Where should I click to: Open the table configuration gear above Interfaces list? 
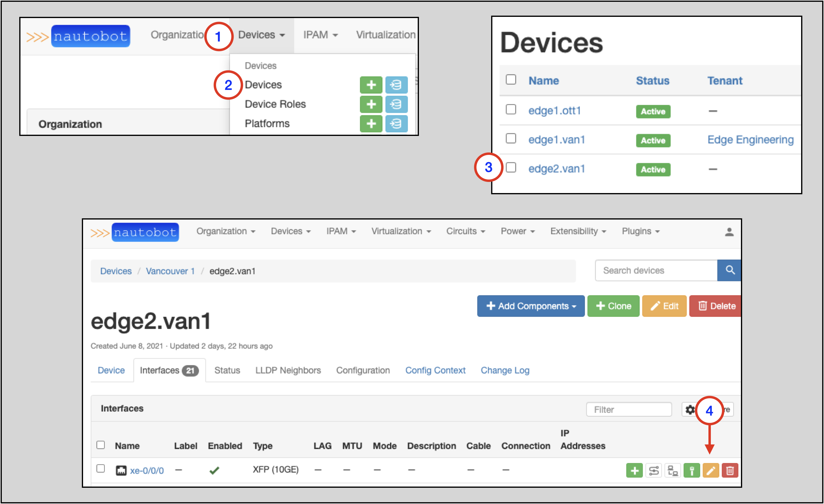coord(690,409)
